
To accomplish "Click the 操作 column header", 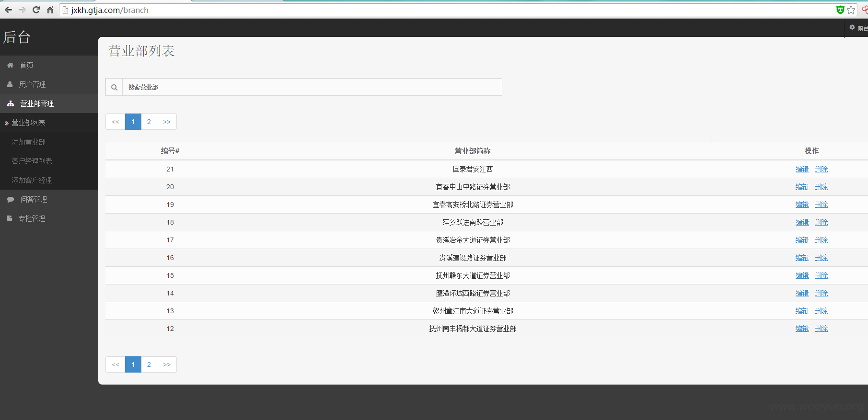I will (x=811, y=151).
